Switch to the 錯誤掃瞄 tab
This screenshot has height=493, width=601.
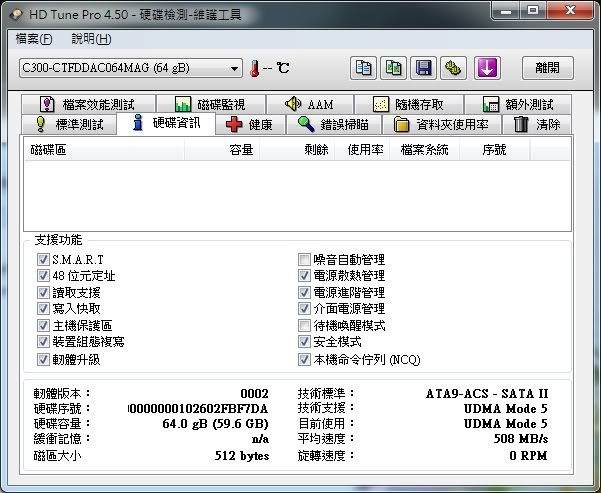[x=334, y=124]
